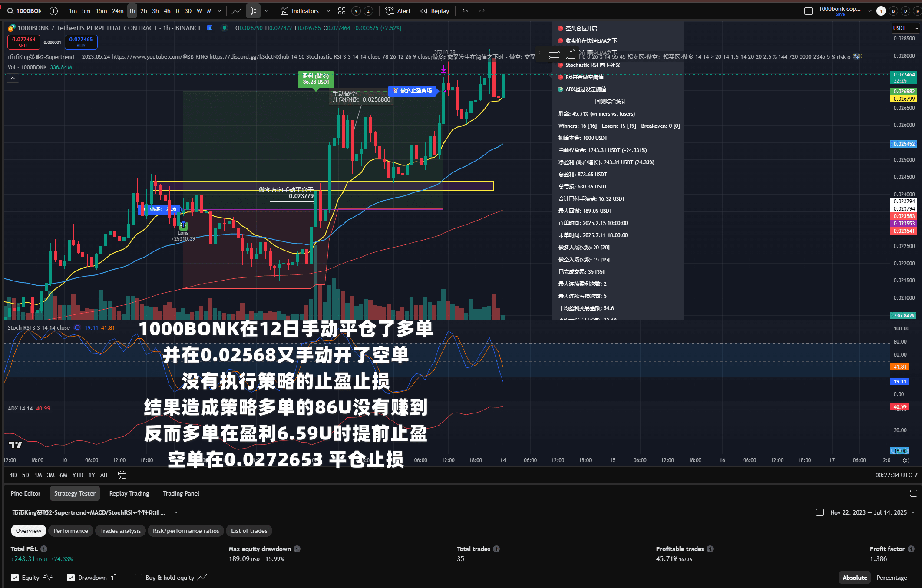Expand the timeframe interval dropdown arrow

(x=219, y=11)
